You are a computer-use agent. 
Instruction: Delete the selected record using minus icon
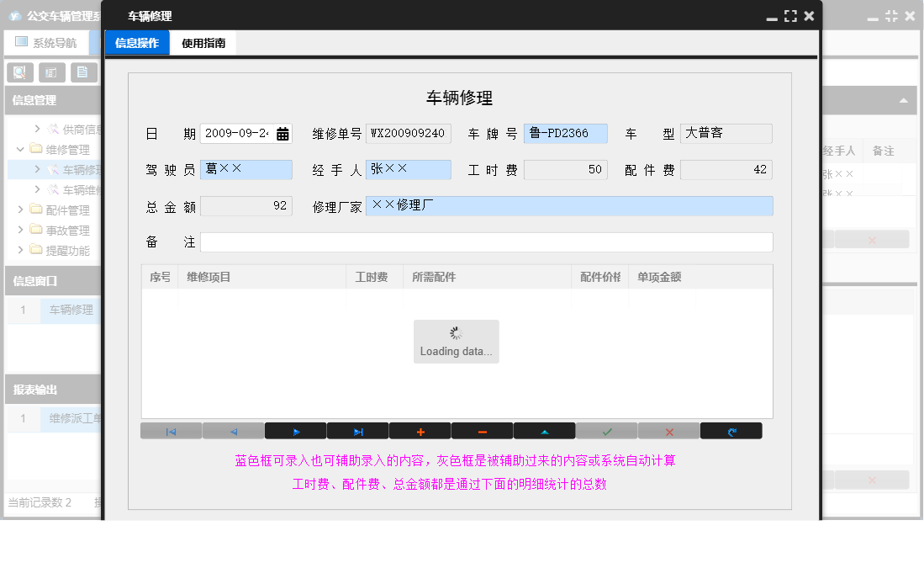tap(481, 430)
